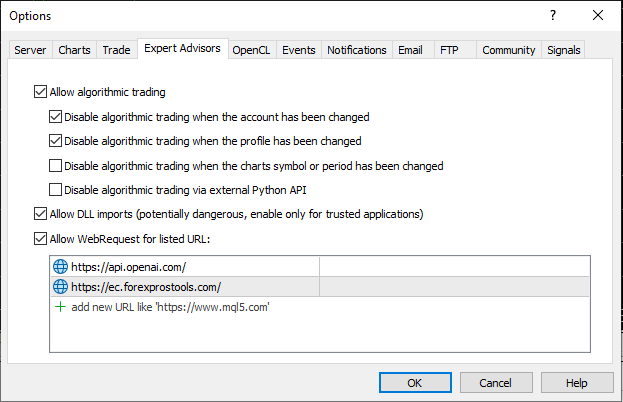623x402 pixels.
Task: Switch to the Server tab
Action: [30, 50]
